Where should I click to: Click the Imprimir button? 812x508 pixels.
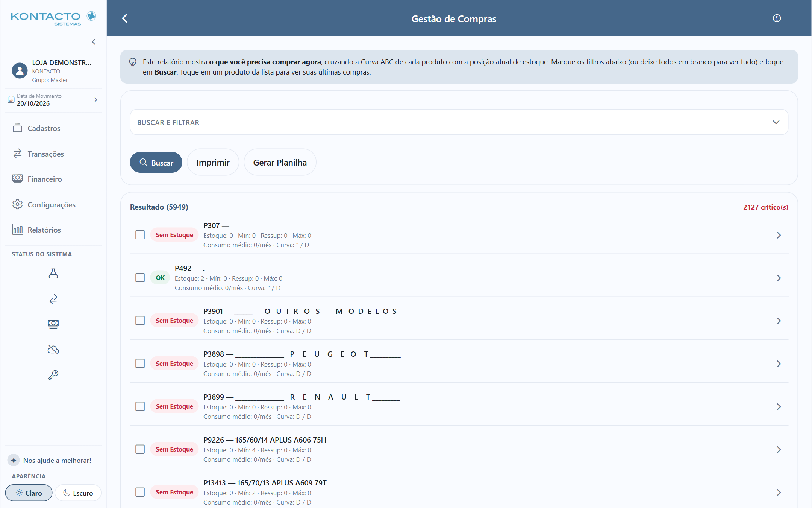[213, 162]
